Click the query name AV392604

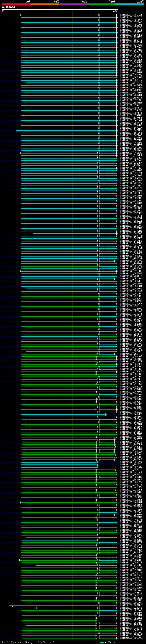pyautogui.click(x=8, y=7)
